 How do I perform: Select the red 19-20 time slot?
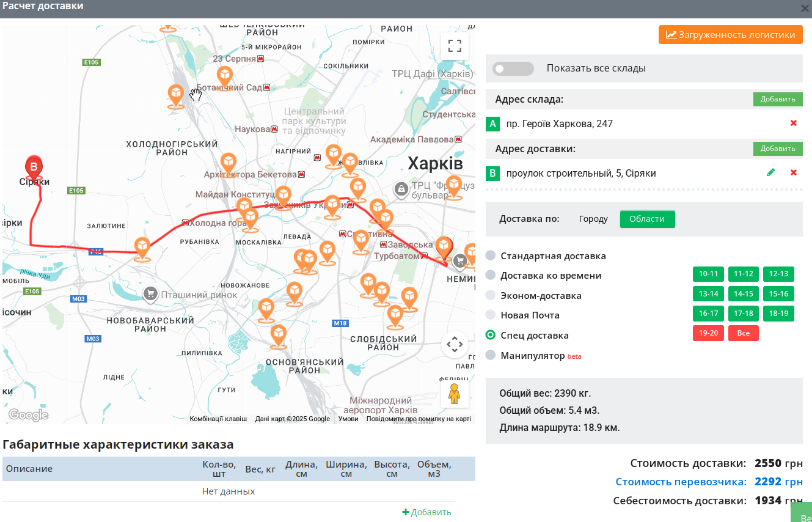tap(708, 333)
